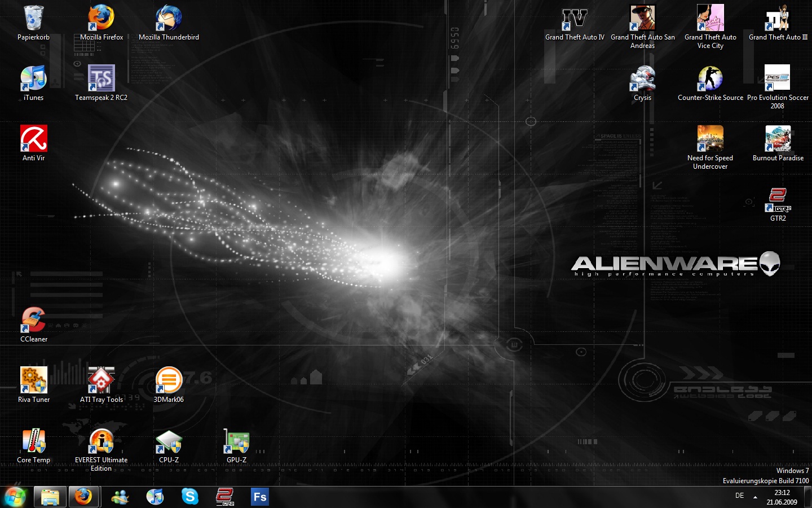The image size is (812, 508).
Task: Open the Teamspeak 2 RC2 shortcut
Action: [x=101, y=79]
